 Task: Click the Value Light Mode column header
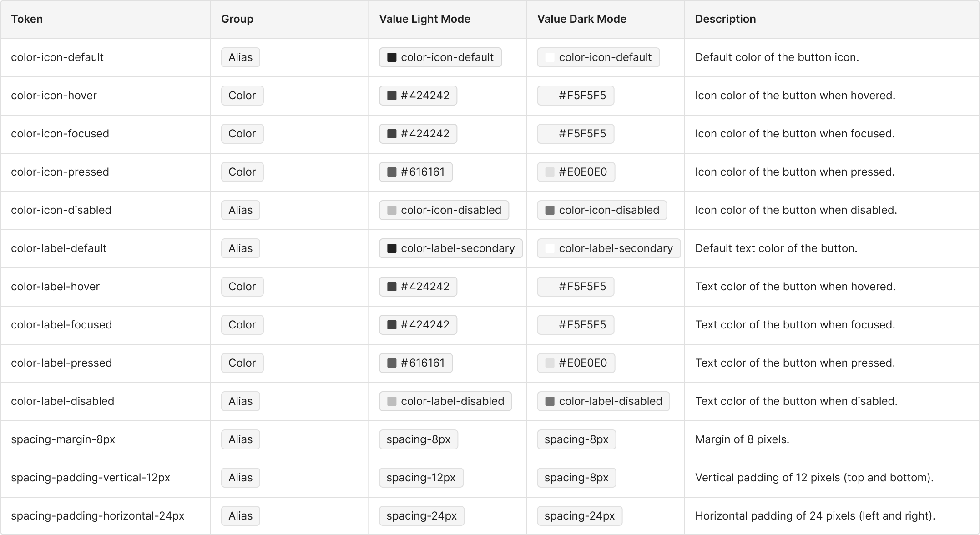tap(424, 19)
